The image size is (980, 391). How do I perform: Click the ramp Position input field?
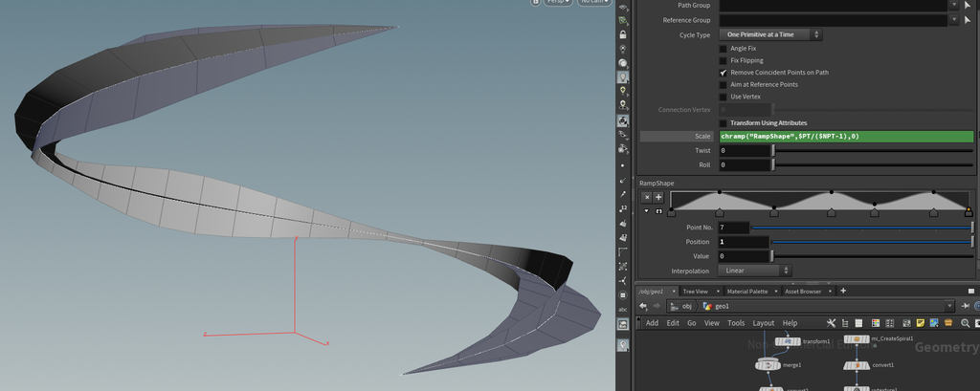tap(744, 242)
